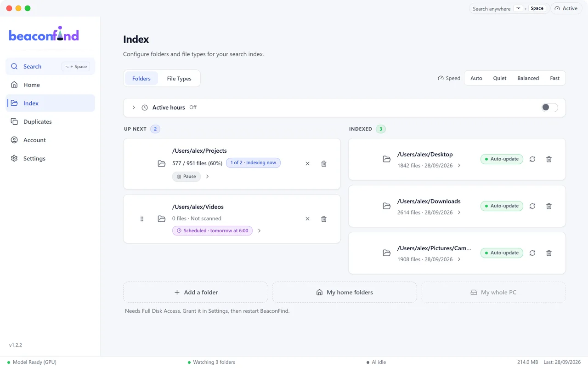Delete the /Users/alex/Projects folder via trash icon

click(324, 164)
